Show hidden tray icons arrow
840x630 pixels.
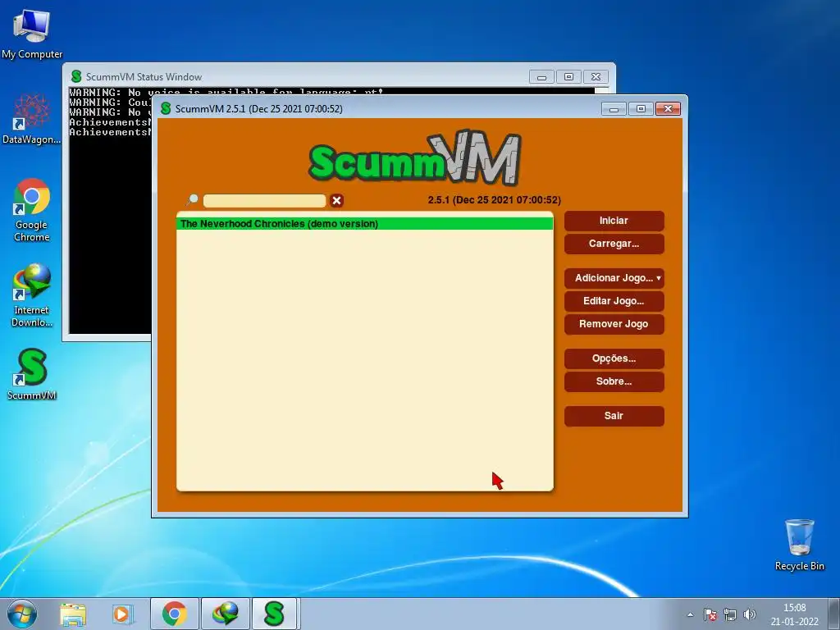click(x=690, y=614)
